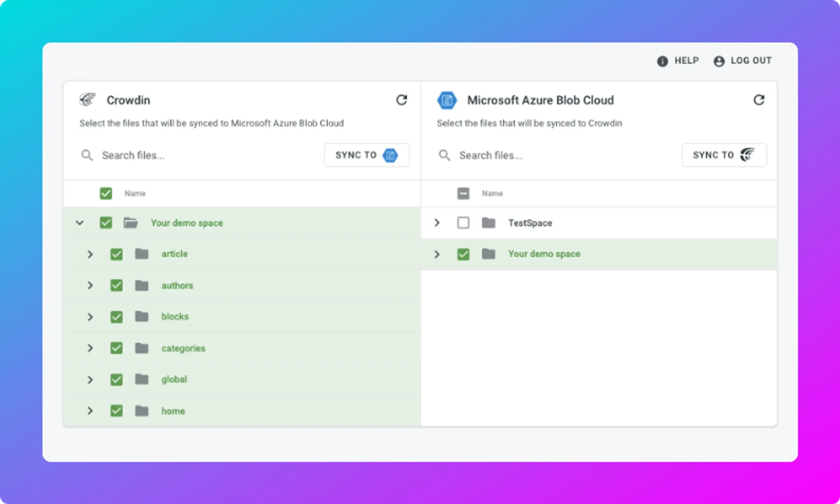The height and width of the screenshot is (504, 840).
Task: Expand the categories folder
Action: [90, 348]
